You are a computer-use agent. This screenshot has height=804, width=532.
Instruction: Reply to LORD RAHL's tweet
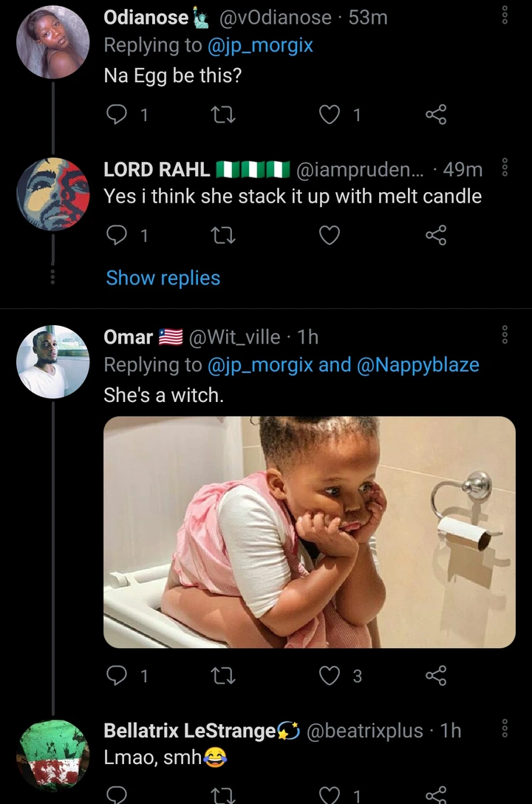[x=117, y=236]
